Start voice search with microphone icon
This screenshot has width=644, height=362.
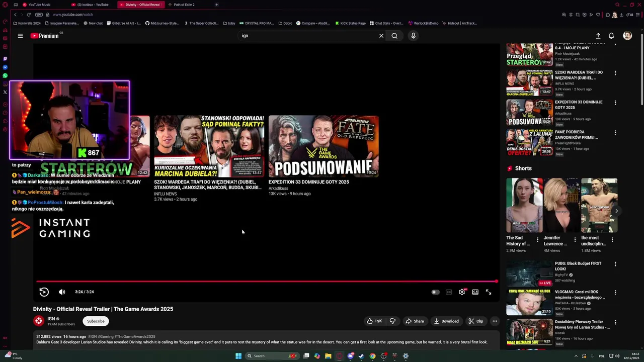[413, 36]
